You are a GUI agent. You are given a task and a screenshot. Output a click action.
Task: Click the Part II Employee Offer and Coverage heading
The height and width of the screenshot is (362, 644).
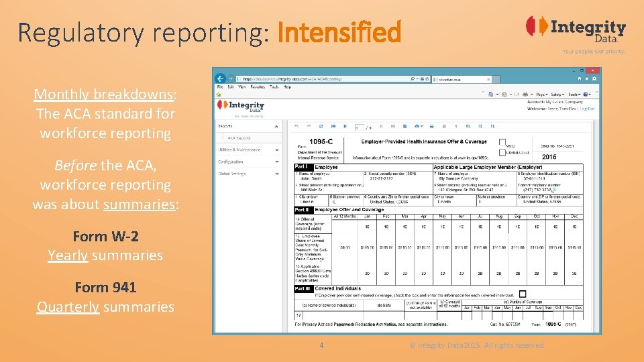tap(349, 210)
